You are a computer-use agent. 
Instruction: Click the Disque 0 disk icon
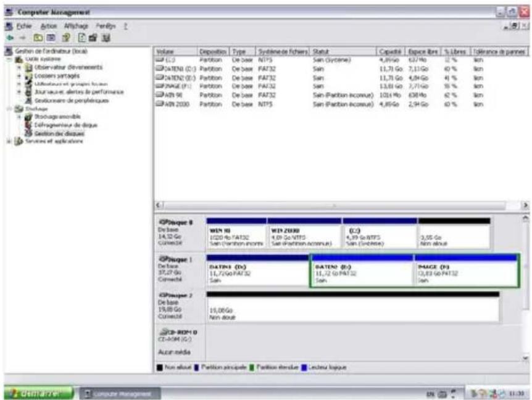pos(164,222)
